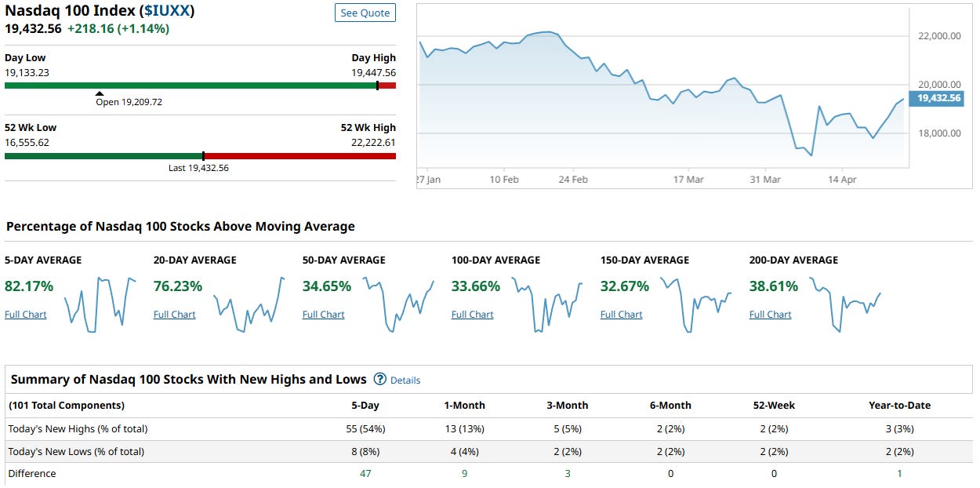The height and width of the screenshot is (488, 980).
Task: Click the 14 Apr date on chart axis
Action: [x=842, y=180]
